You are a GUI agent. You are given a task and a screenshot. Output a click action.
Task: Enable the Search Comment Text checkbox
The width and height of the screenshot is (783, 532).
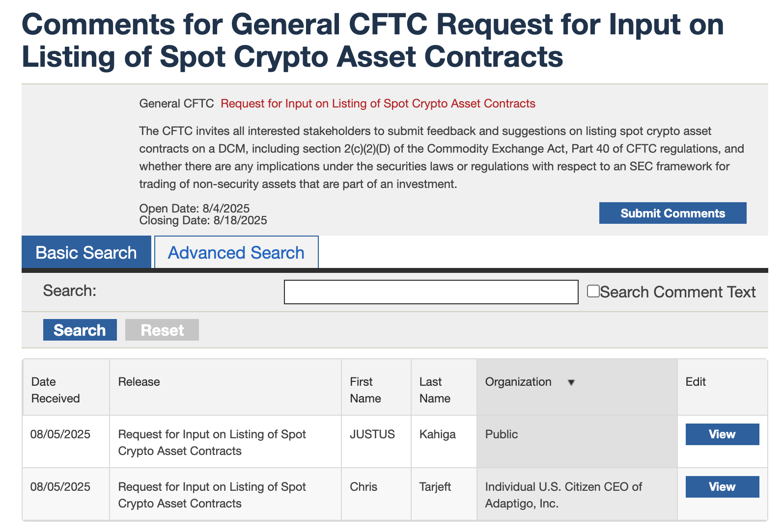coord(593,291)
